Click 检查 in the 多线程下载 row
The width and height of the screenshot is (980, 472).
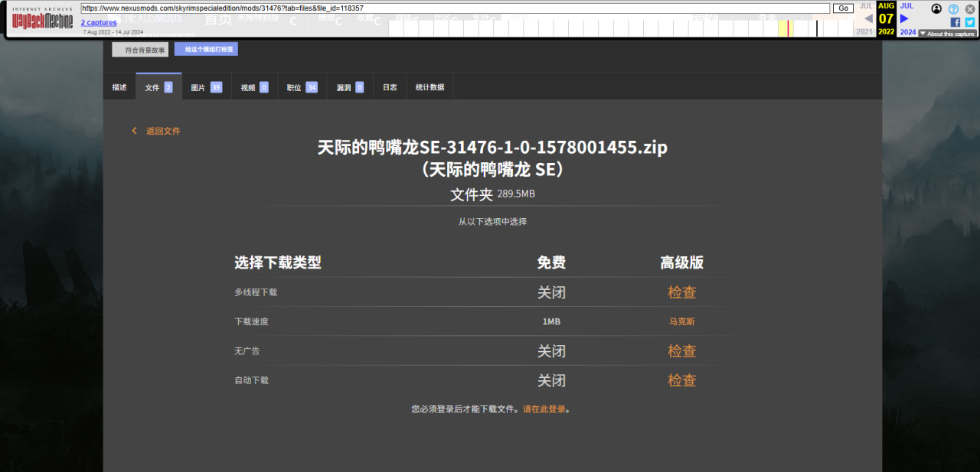coord(682,292)
